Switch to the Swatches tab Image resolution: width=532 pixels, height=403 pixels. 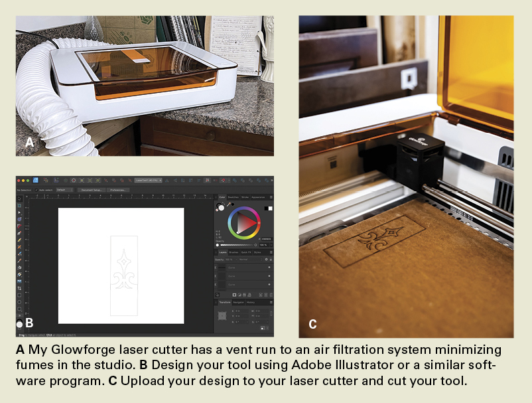click(233, 197)
